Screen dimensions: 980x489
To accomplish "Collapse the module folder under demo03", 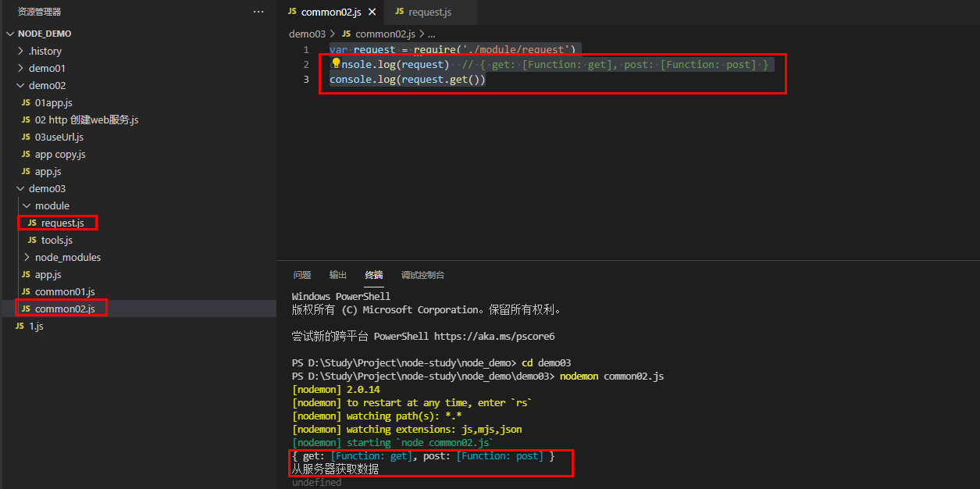I will pos(27,205).
